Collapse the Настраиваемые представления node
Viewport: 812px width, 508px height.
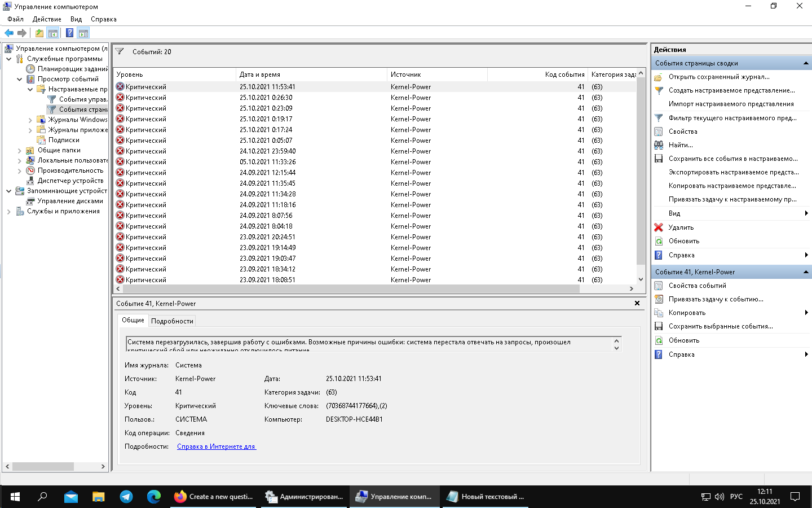(30, 89)
